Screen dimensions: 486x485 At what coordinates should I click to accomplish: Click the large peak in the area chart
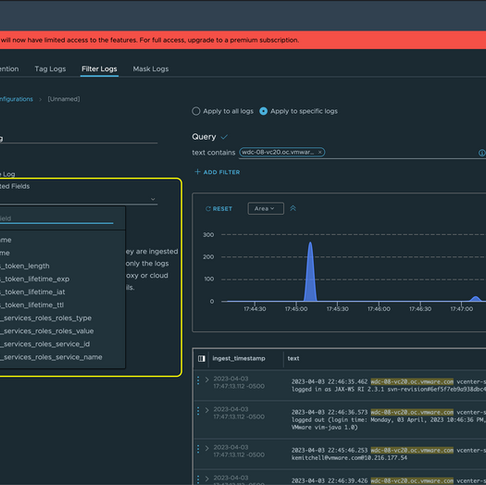coord(310,272)
